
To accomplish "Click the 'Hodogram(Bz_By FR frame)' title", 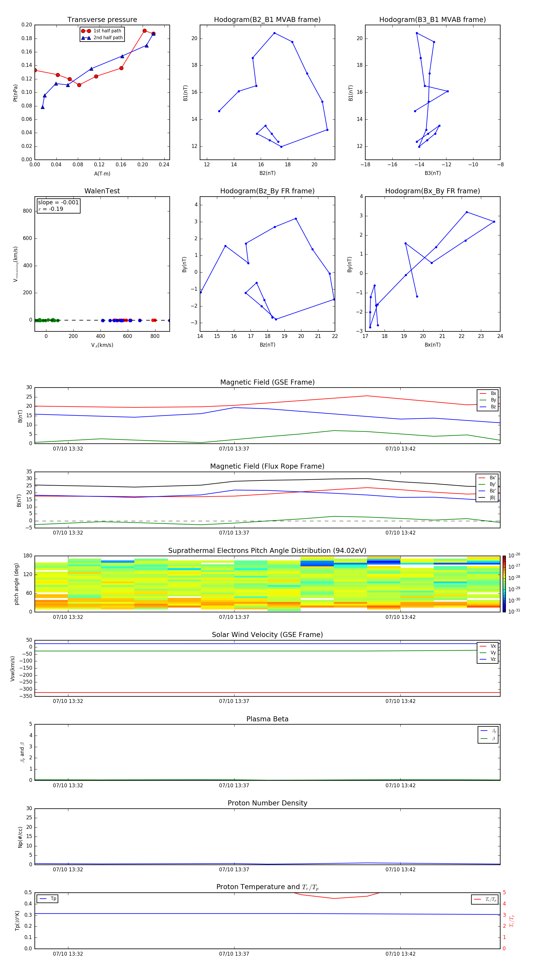I will click(x=267, y=191).
